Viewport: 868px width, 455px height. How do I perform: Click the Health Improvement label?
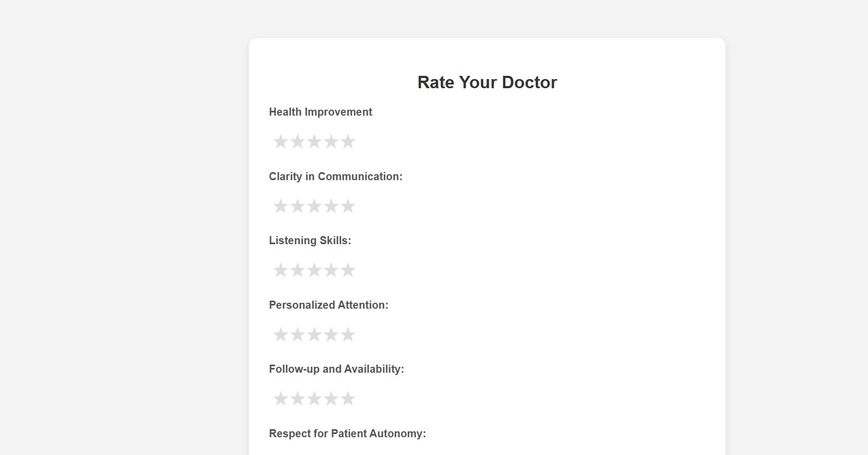(320, 112)
